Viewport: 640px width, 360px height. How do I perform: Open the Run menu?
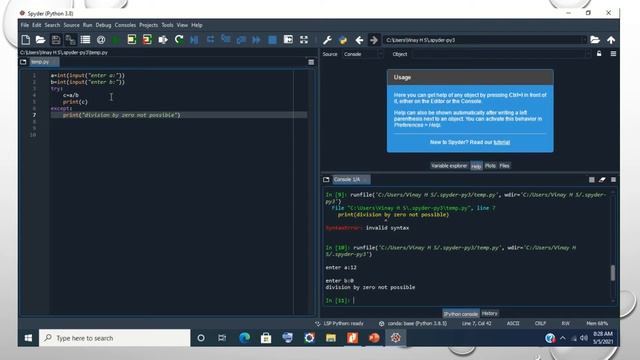(x=87, y=25)
